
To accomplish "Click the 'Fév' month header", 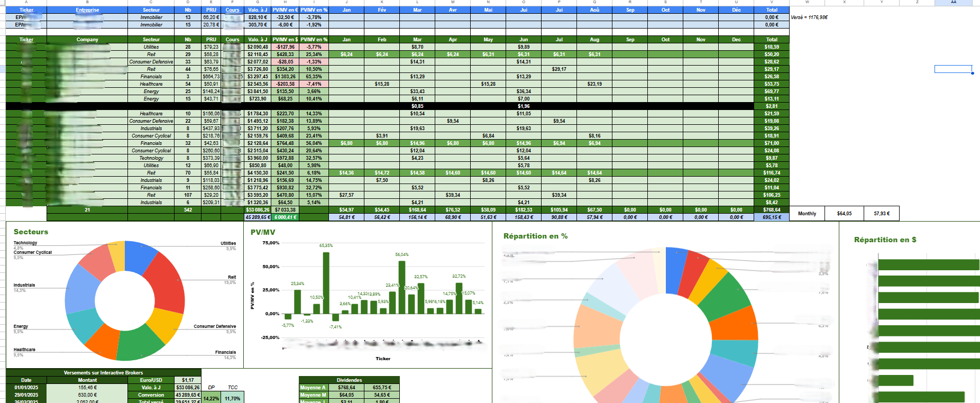I will click(382, 10).
